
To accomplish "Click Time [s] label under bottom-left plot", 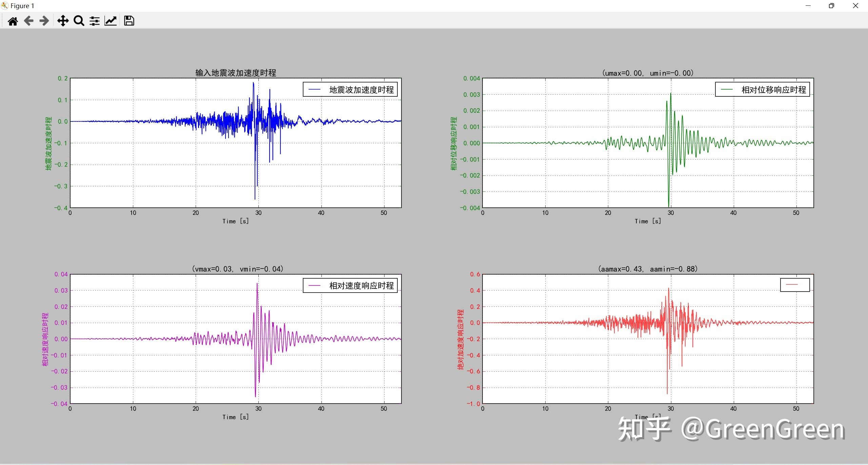I will click(236, 417).
